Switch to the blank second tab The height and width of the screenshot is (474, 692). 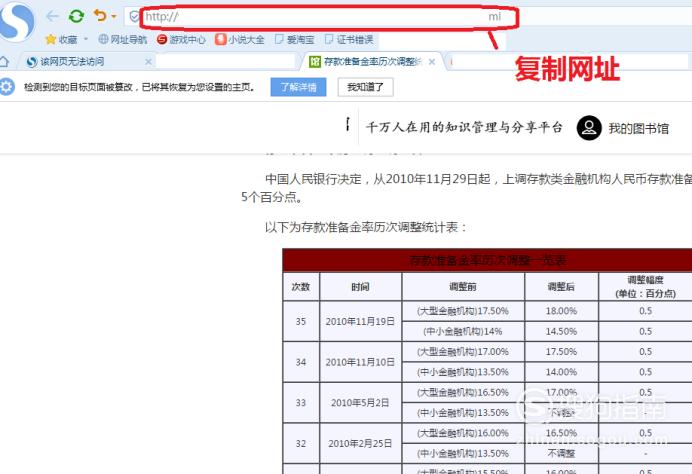click(x=225, y=62)
